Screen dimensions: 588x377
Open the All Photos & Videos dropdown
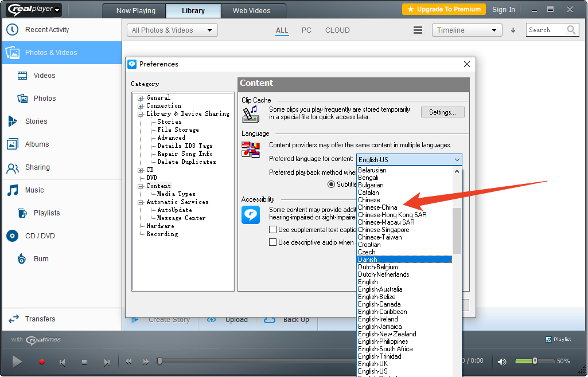(x=172, y=30)
